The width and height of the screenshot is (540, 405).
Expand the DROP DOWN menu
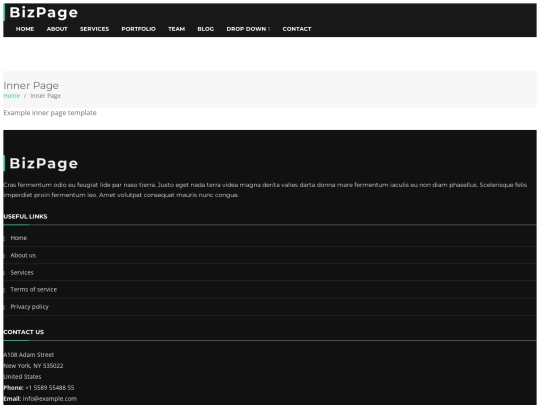248,29
